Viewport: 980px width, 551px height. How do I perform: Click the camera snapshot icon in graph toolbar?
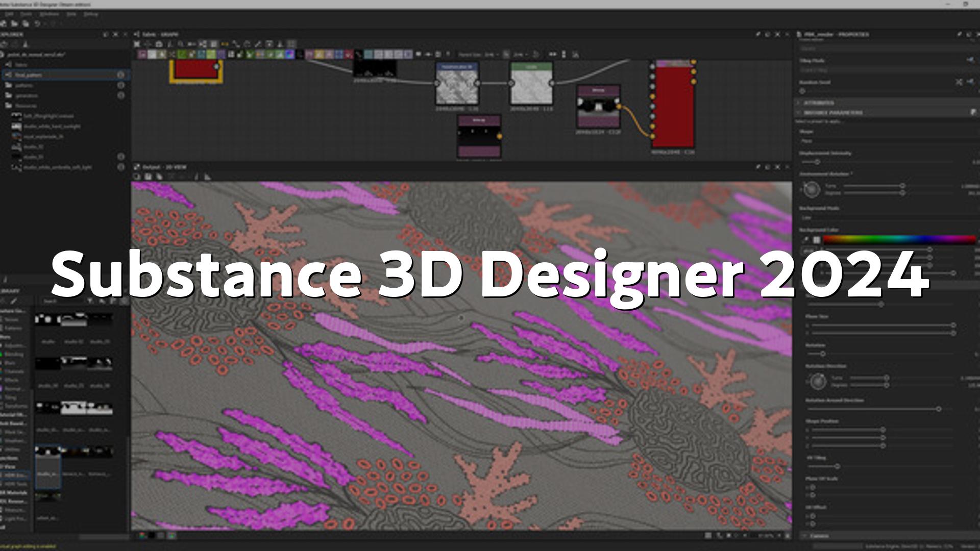(x=159, y=44)
